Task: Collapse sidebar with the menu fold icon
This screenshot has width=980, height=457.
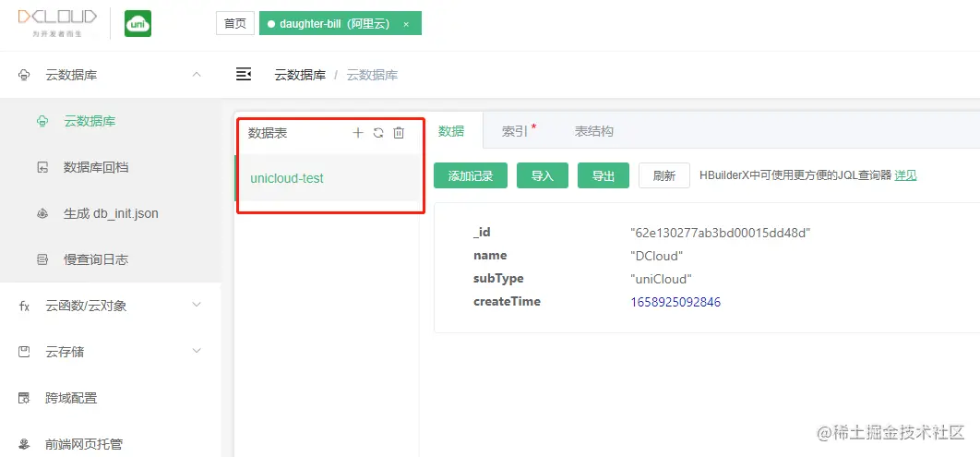Action: click(x=243, y=75)
